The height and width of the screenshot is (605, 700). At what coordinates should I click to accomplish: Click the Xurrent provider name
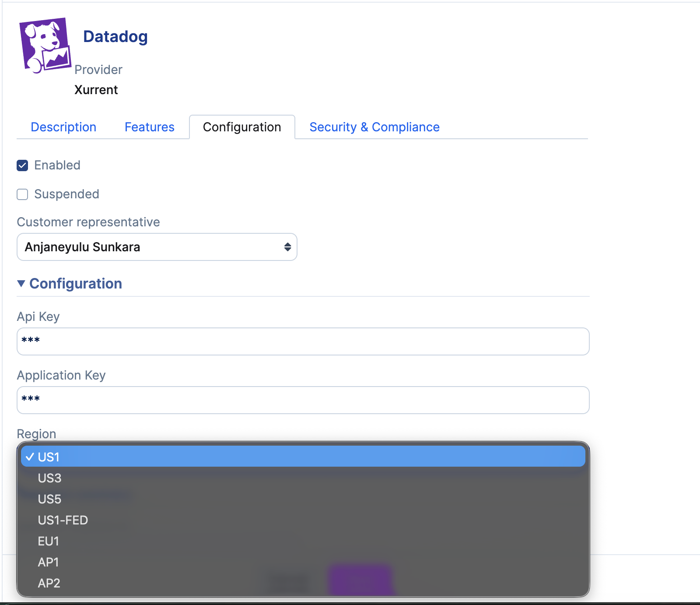point(96,90)
